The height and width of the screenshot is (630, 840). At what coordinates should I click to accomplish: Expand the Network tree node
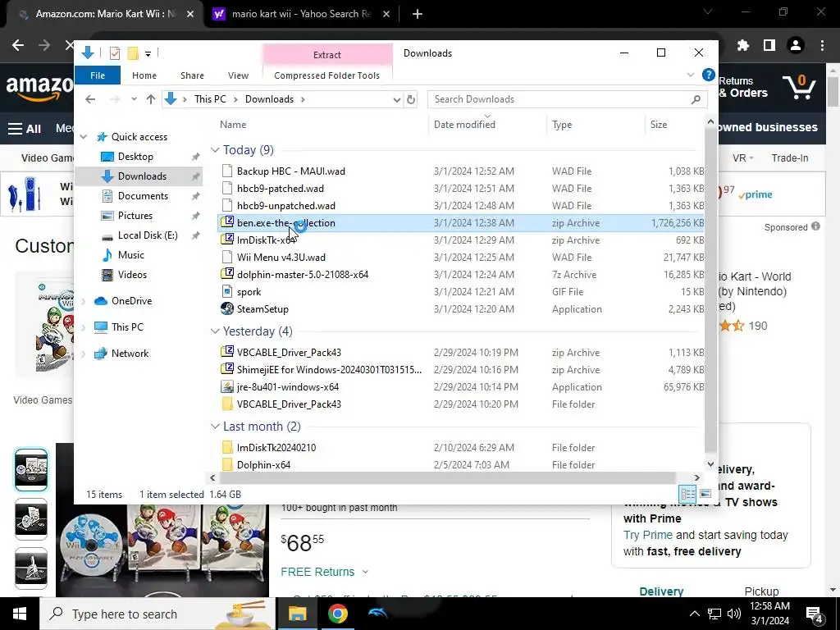(x=84, y=354)
